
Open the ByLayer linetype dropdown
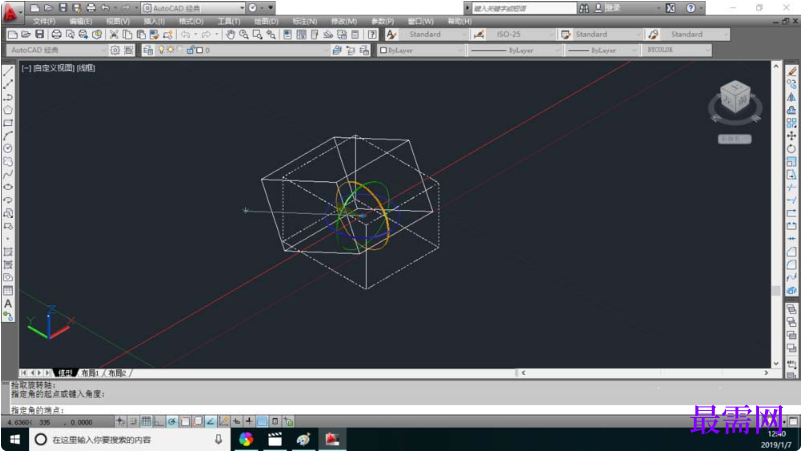pos(515,50)
